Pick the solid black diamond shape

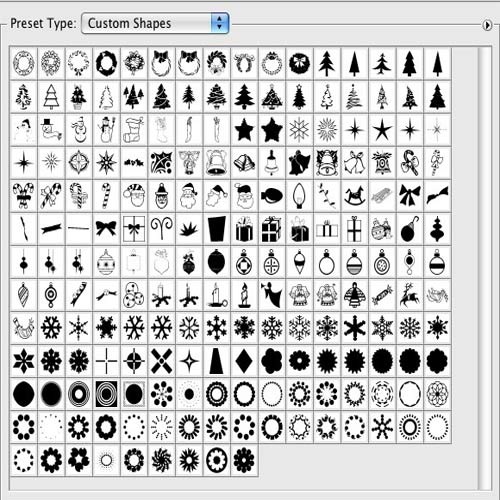(x=244, y=361)
